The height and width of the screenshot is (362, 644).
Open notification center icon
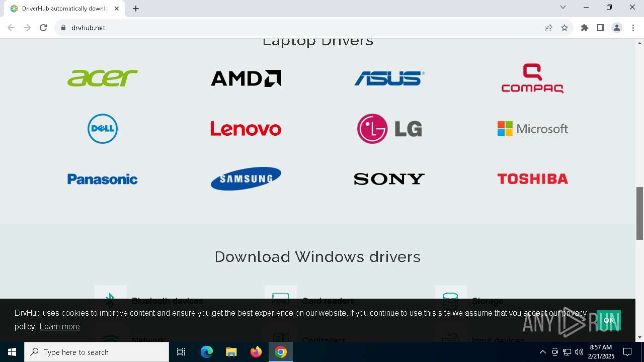[x=627, y=352]
